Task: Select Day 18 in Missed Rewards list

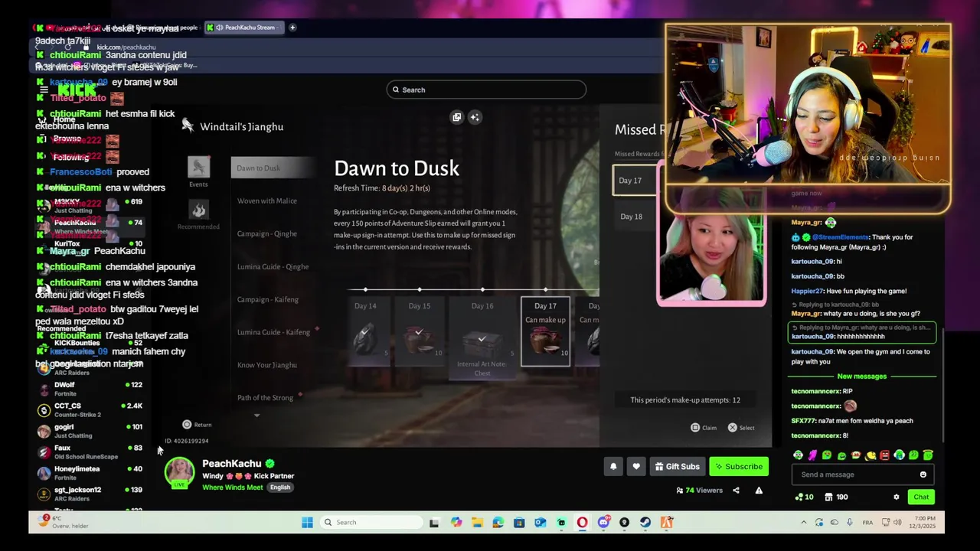Action: 635,217
